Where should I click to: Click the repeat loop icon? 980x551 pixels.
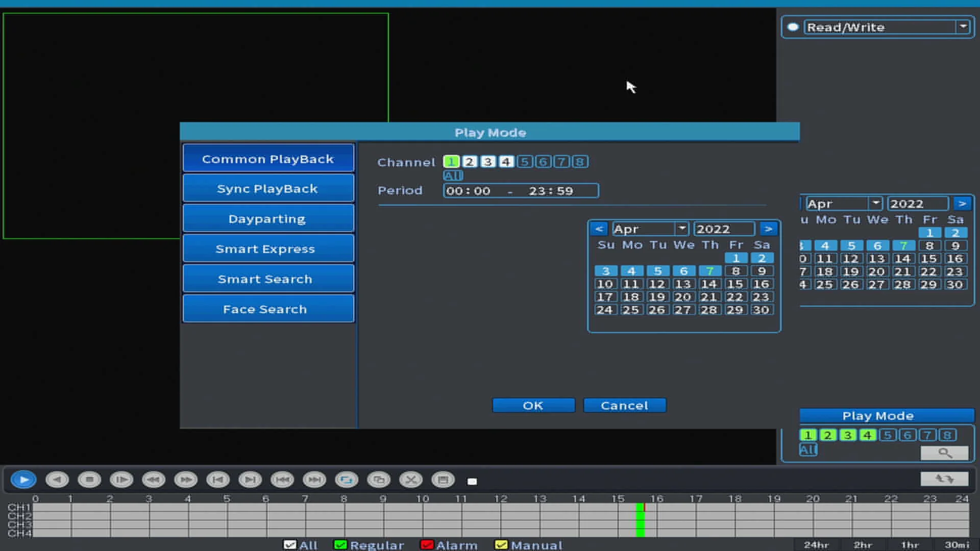(x=347, y=480)
